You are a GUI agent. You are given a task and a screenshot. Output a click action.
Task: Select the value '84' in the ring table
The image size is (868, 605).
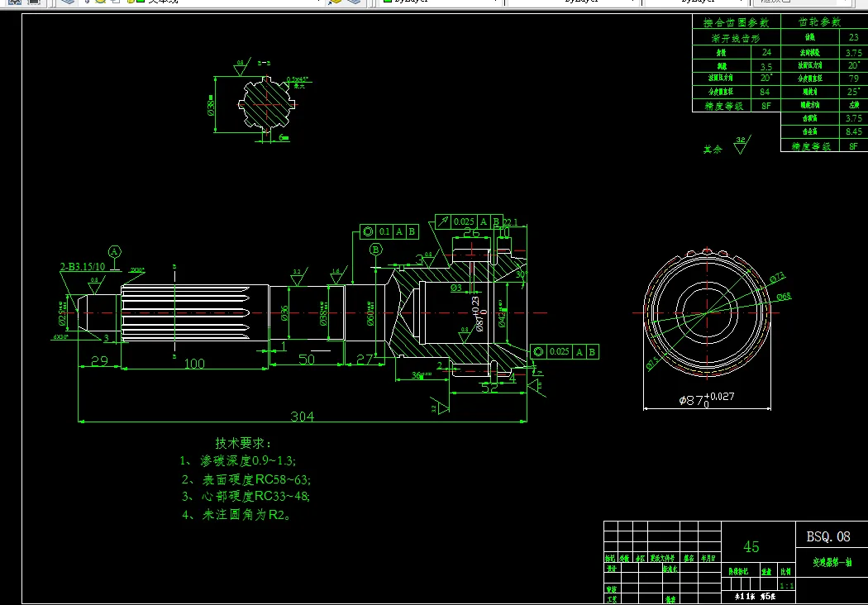[x=765, y=92]
